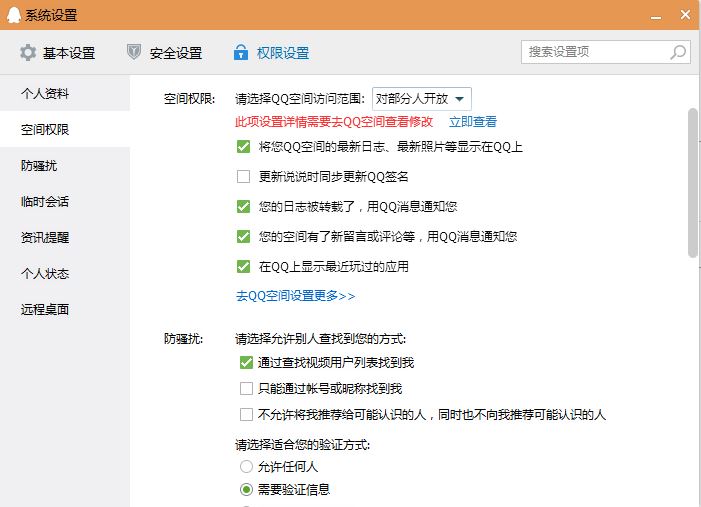Viewport: 701px width, 507px height.
Task: Click the 立即查看 link
Action: [x=473, y=122]
